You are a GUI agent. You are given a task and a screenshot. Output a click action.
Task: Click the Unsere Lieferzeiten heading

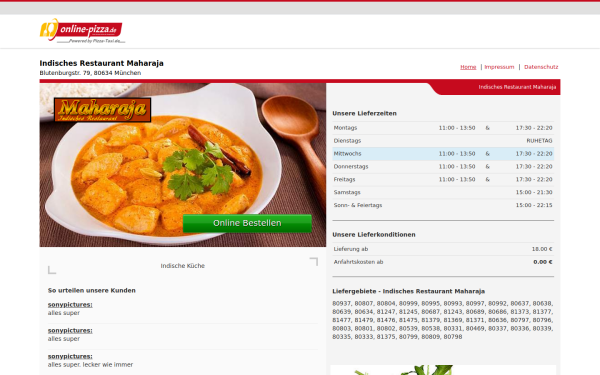coord(364,113)
